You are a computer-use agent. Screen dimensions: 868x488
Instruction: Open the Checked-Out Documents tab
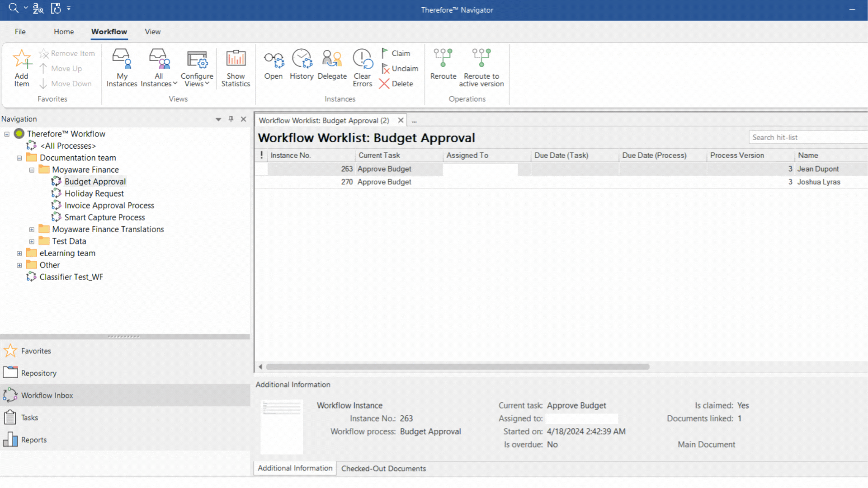(x=383, y=468)
